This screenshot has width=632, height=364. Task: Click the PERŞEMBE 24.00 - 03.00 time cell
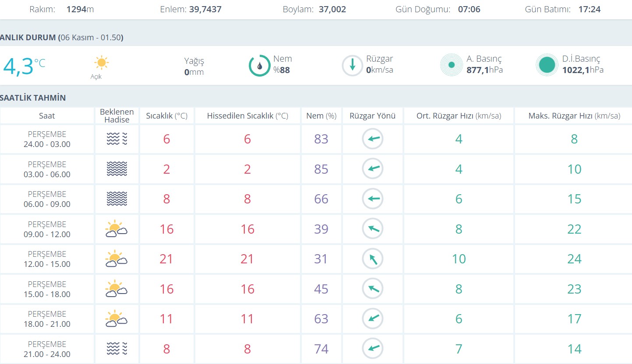pos(47,139)
